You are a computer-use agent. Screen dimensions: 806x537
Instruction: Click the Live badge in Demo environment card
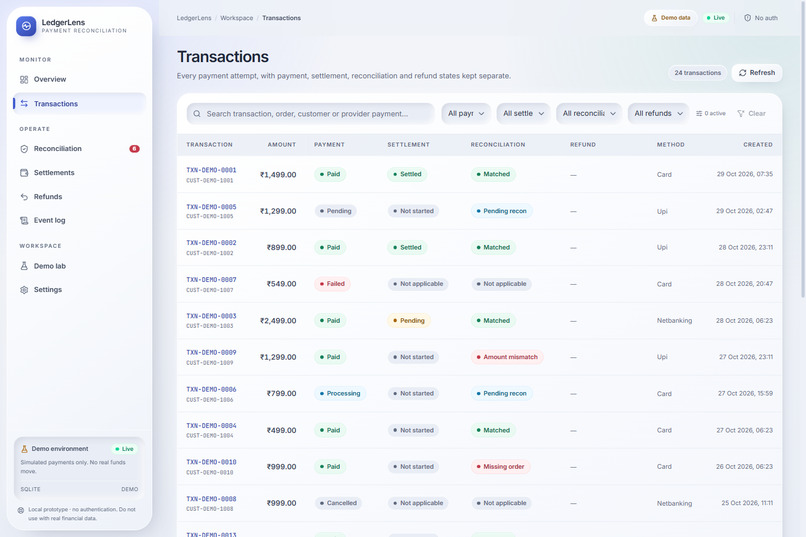(124, 449)
